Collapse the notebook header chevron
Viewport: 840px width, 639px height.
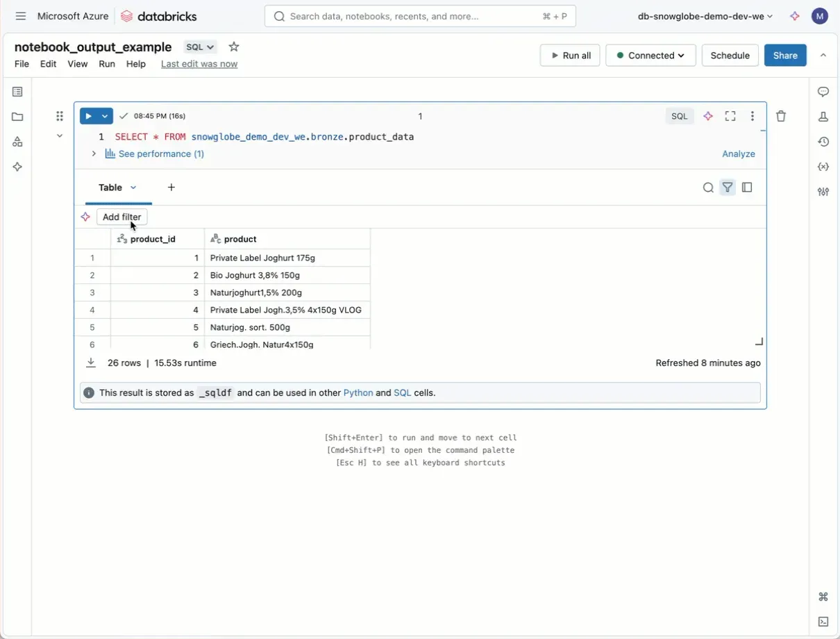pos(823,56)
